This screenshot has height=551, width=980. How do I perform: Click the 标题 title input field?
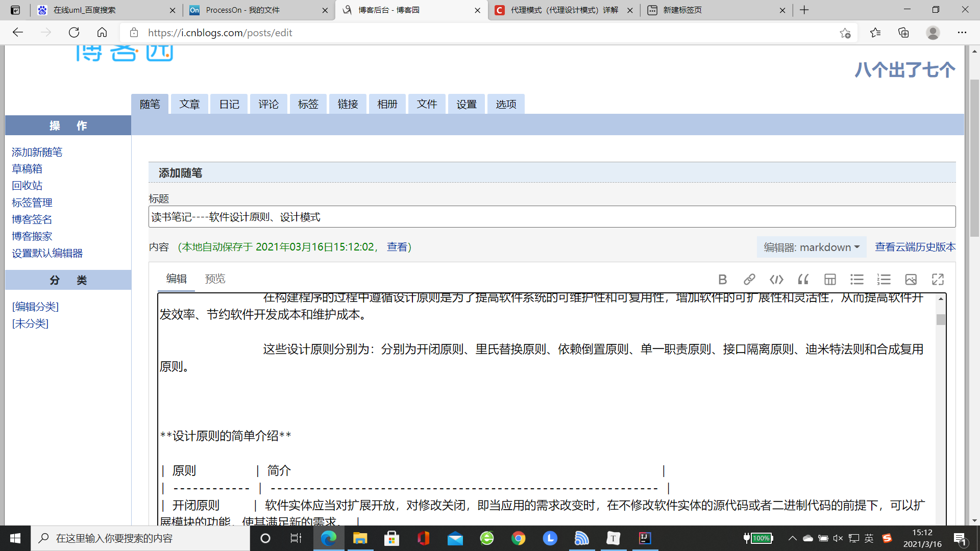coord(551,217)
